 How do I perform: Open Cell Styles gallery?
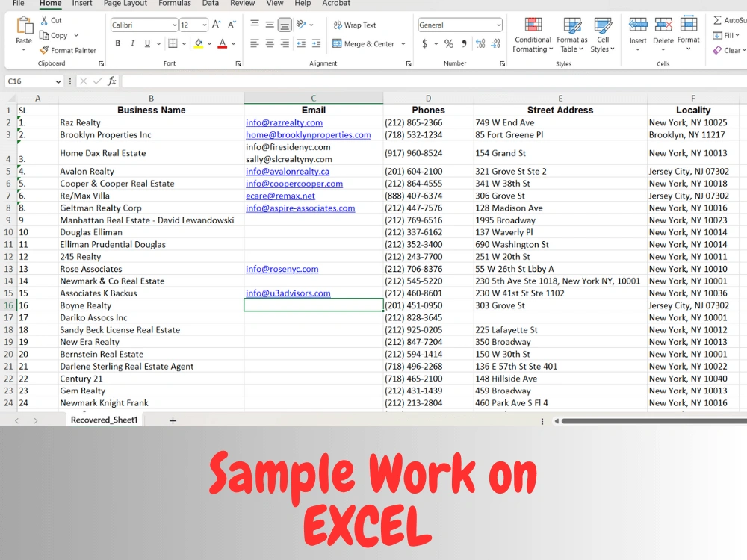(x=603, y=35)
